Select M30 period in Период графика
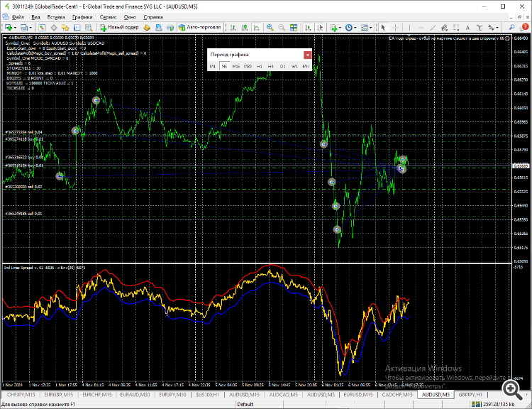This screenshot has height=409, width=532. pos(248,66)
